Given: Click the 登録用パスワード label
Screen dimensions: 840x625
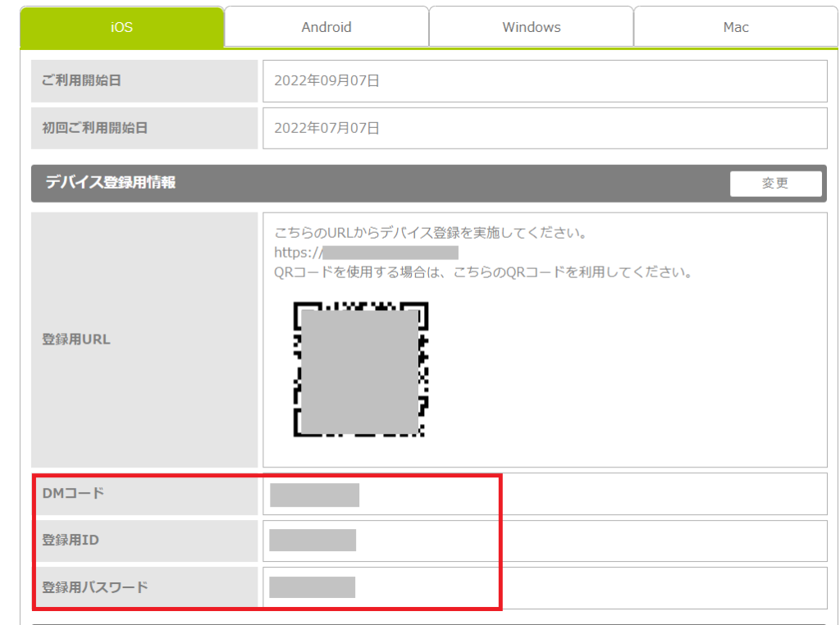Looking at the screenshot, I should [x=95, y=587].
